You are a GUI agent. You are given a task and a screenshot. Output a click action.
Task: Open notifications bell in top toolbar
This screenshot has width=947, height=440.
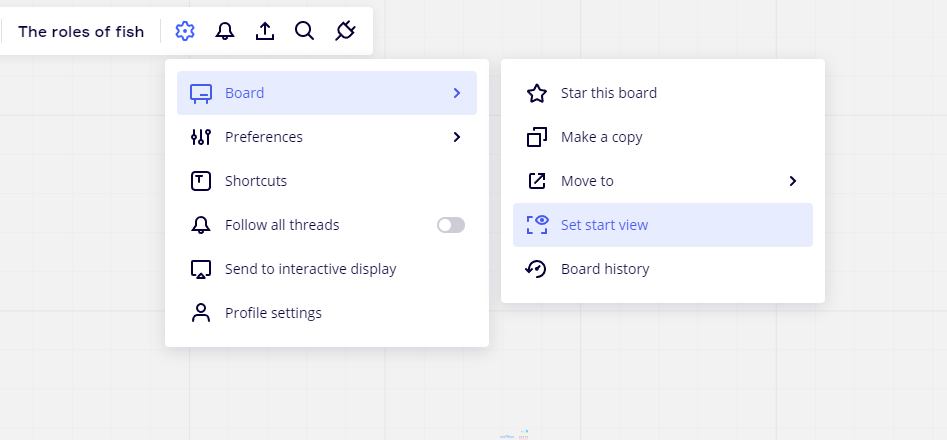(x=225, y=31)
